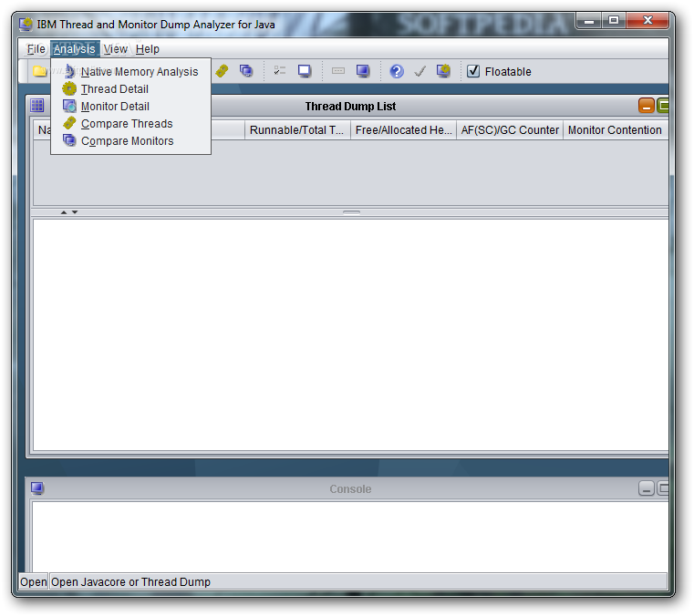Click the AF(SC)/GC Counter column header

pos(510,130)
